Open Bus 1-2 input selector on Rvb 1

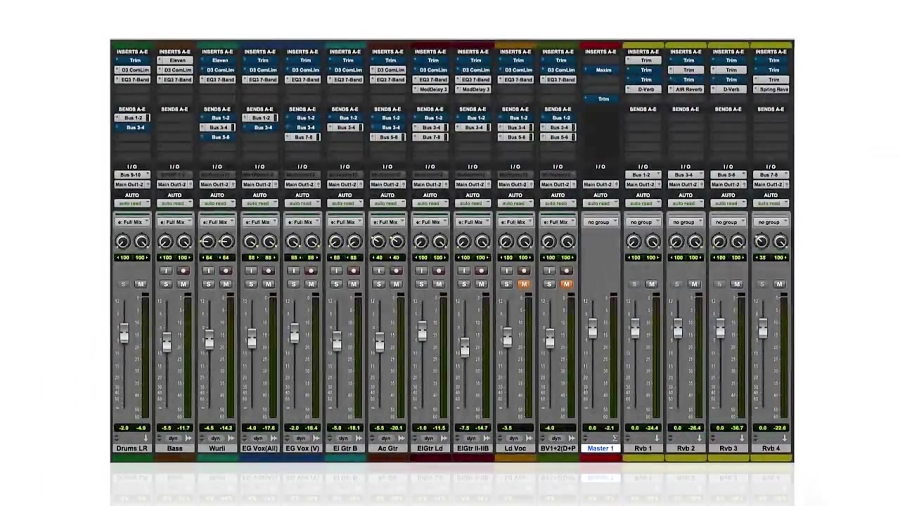click(643, 174)
